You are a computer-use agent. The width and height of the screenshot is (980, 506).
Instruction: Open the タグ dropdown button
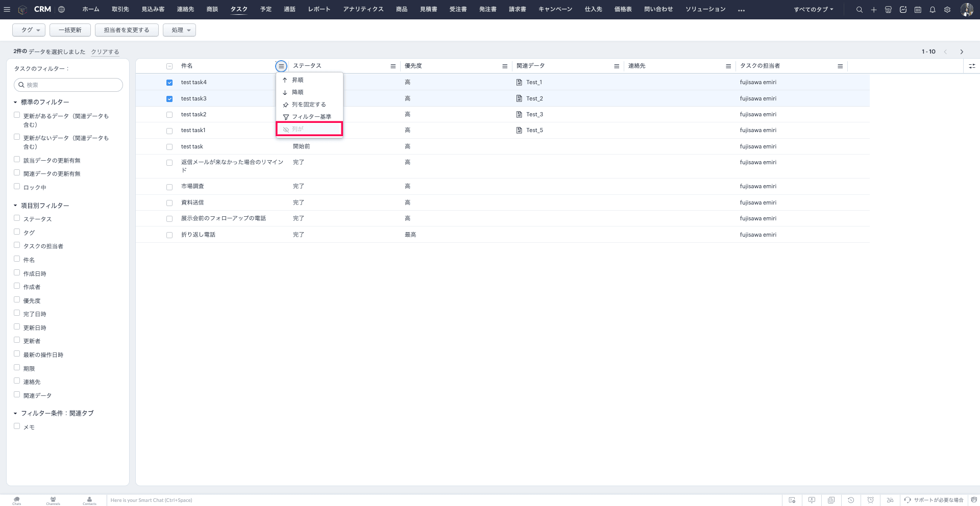29,30
